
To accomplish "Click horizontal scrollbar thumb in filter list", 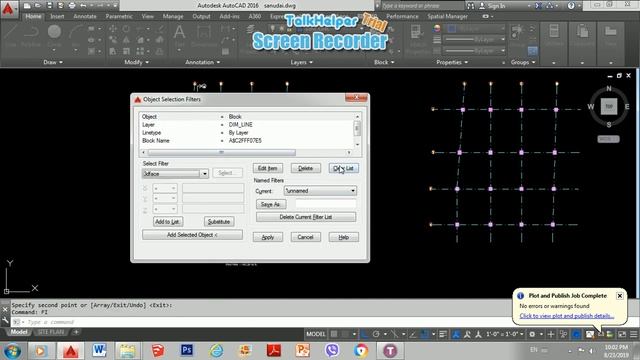I will 222,152.
